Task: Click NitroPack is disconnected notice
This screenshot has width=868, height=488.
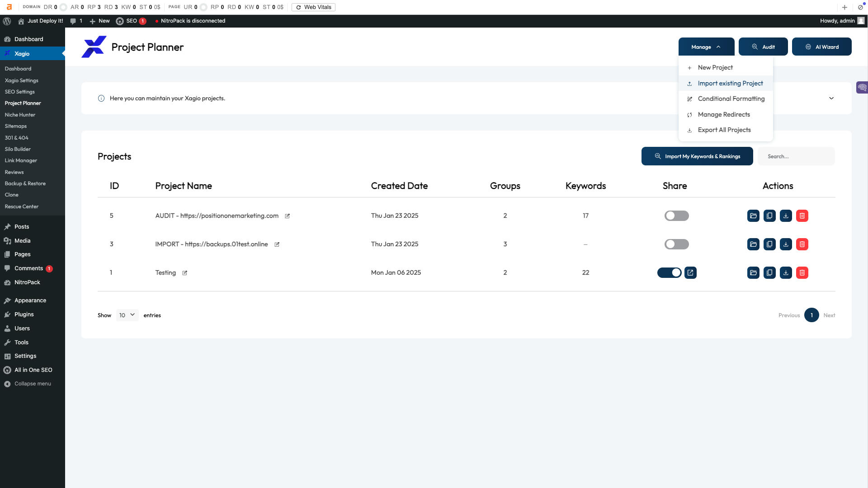Action: click(x=190, y=21)
